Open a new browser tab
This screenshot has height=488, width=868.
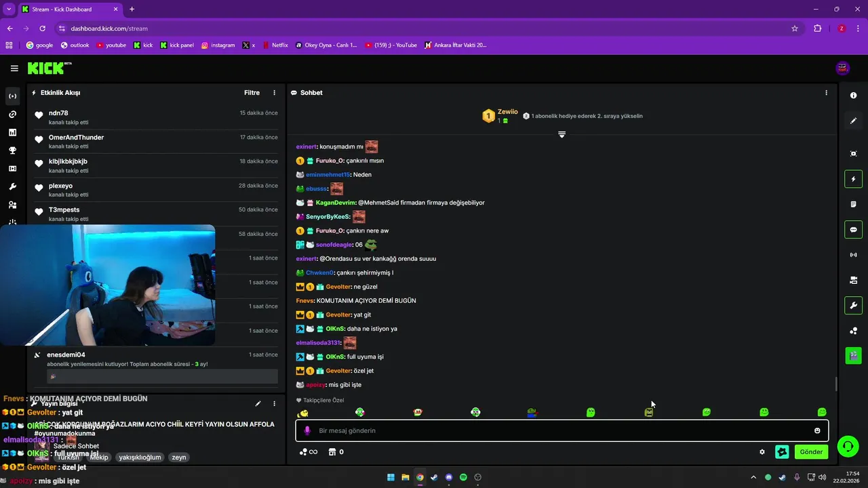(132, 9)
